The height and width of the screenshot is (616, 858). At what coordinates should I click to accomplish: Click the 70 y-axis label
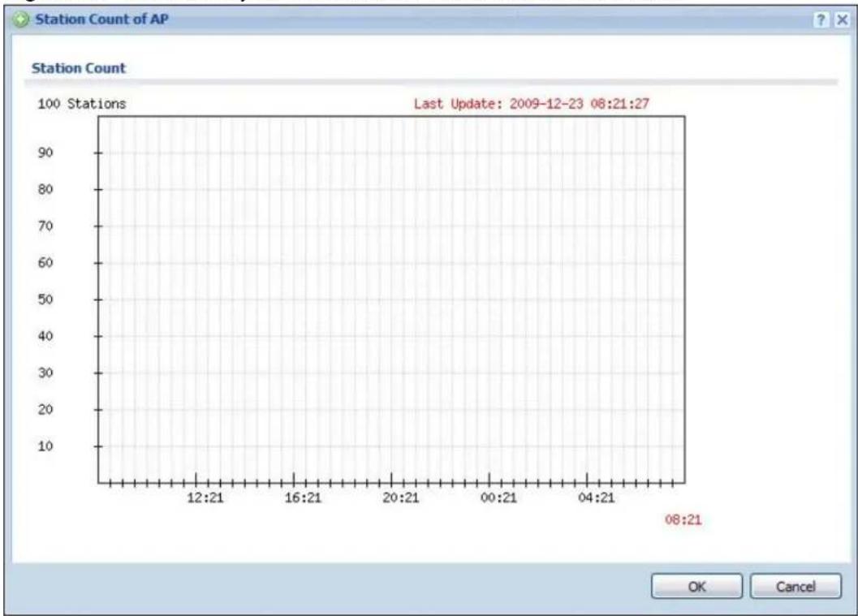tap(45, 226)
